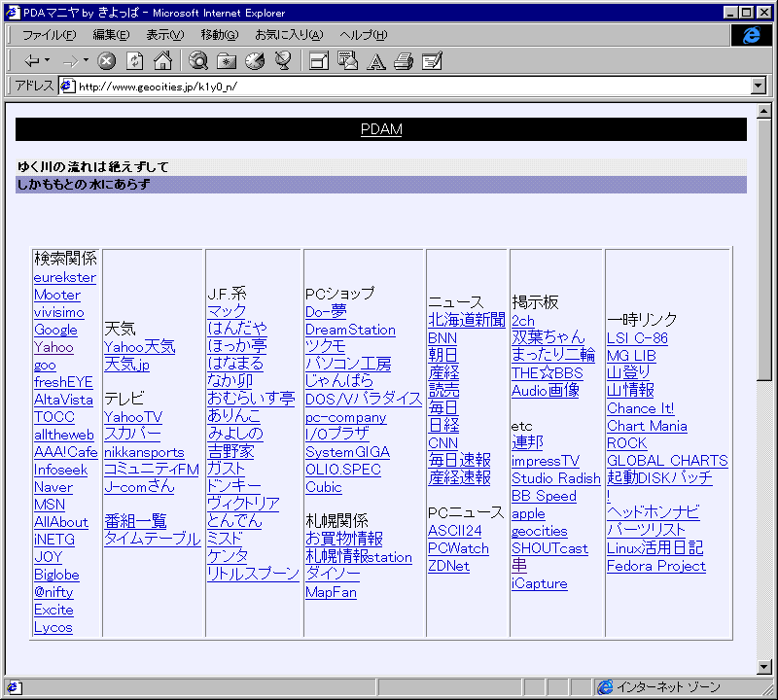This screenshot has height=700, width=778.
Task: Click the Back arrow toolbar button
Action: pos(32,61)
